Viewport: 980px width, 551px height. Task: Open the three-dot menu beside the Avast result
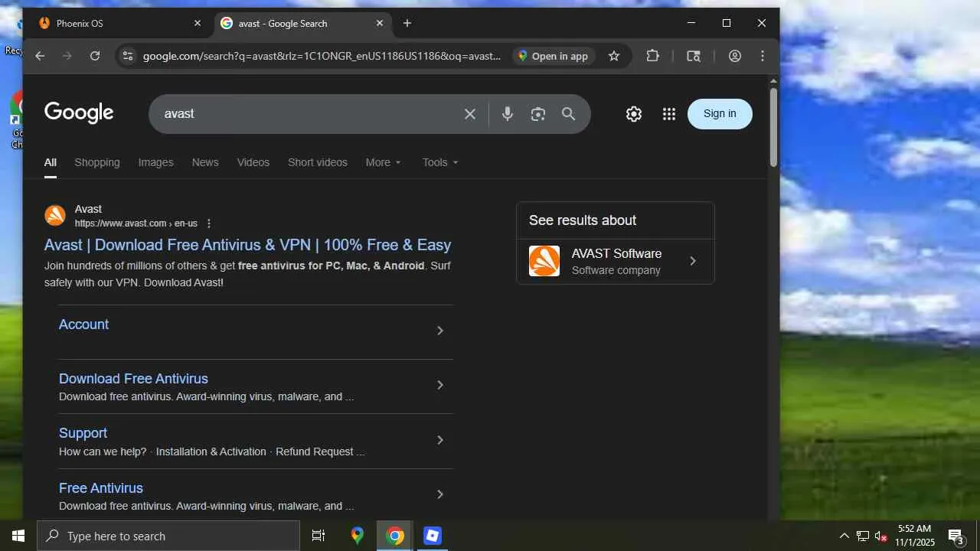point(209,223)
